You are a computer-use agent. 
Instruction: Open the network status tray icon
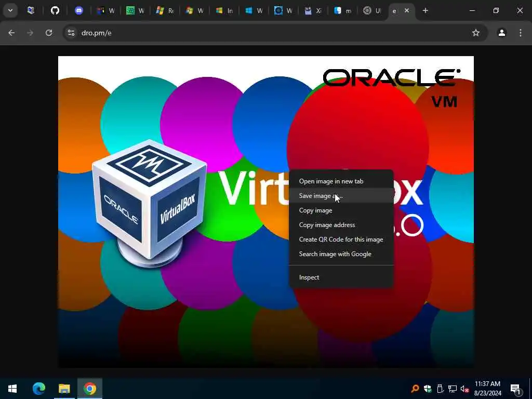(453, 389)
